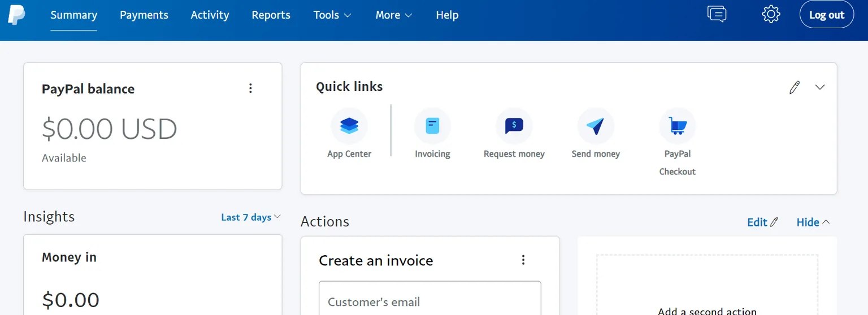Collapse the Quick links panel chevron

click(x=820, y=87)
